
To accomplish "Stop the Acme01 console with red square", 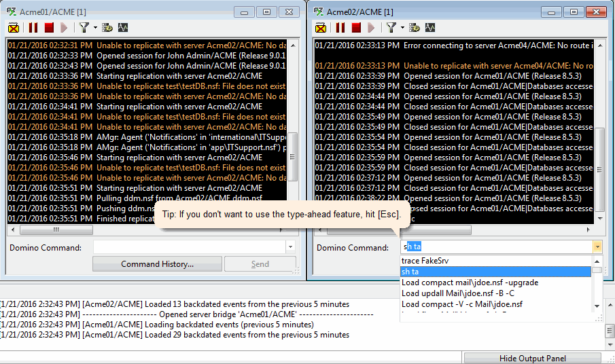I will pyautogui.click(x=49, y=28).
